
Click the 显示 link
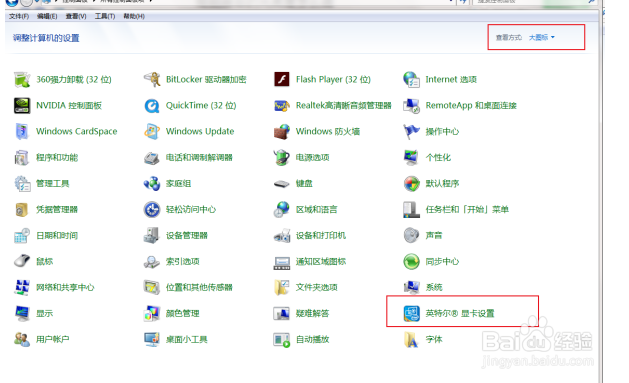point(45,314)
